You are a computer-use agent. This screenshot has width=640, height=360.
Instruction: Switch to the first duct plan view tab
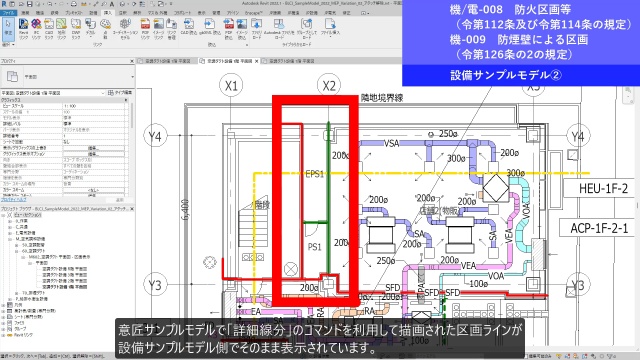click(167, 61)
